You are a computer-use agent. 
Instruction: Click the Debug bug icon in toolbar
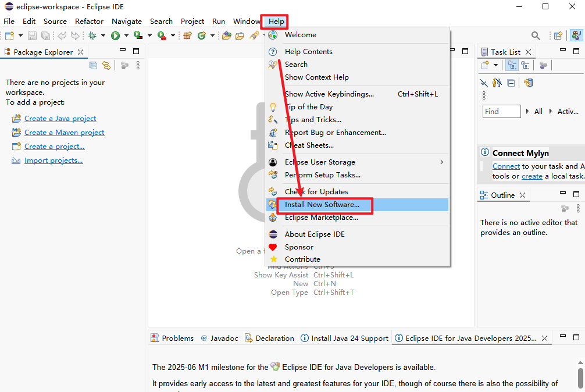pos(92,35)
